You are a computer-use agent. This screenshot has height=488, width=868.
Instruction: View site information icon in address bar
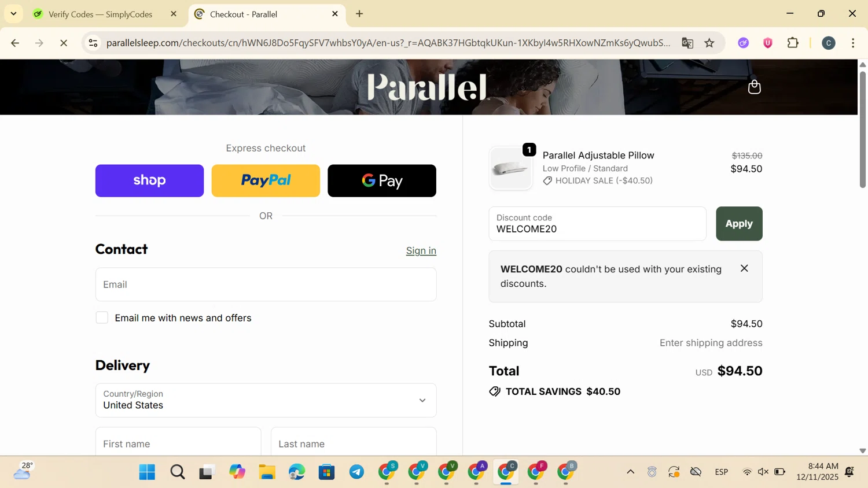pos(93,43)
